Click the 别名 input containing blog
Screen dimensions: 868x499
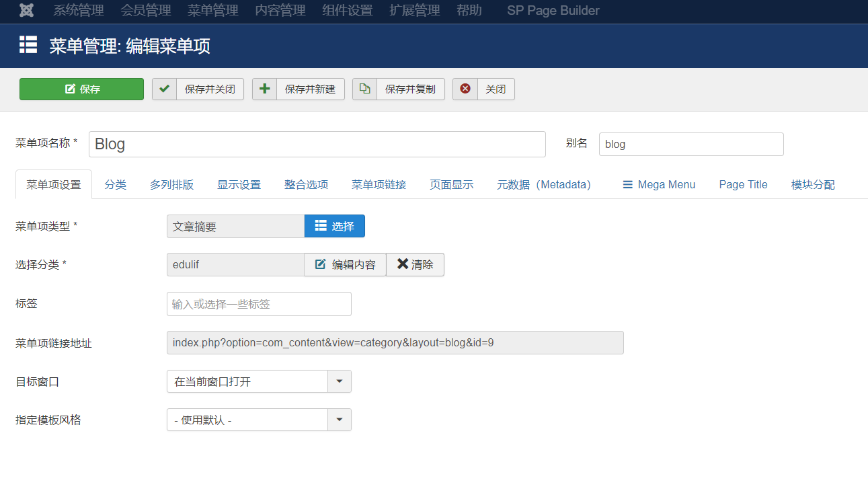click(691, 144)
